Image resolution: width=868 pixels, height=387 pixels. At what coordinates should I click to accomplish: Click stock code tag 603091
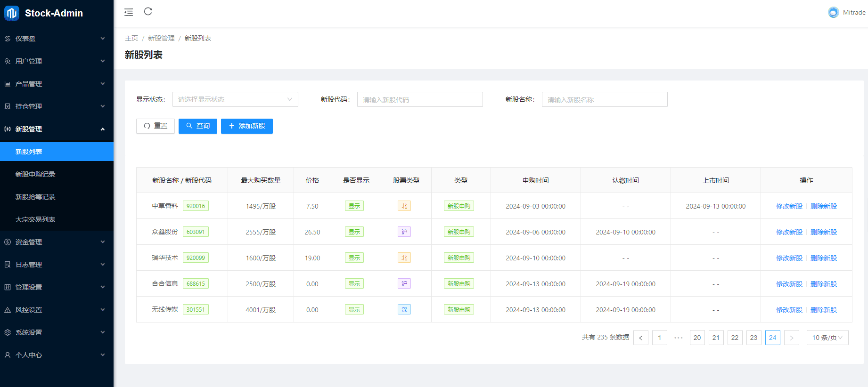[196, 232]
